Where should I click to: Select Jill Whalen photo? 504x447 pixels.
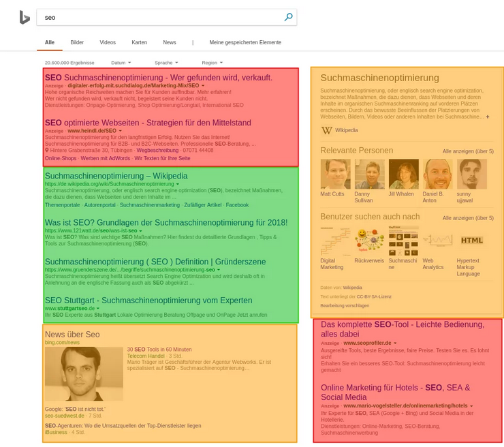(404, 174)
